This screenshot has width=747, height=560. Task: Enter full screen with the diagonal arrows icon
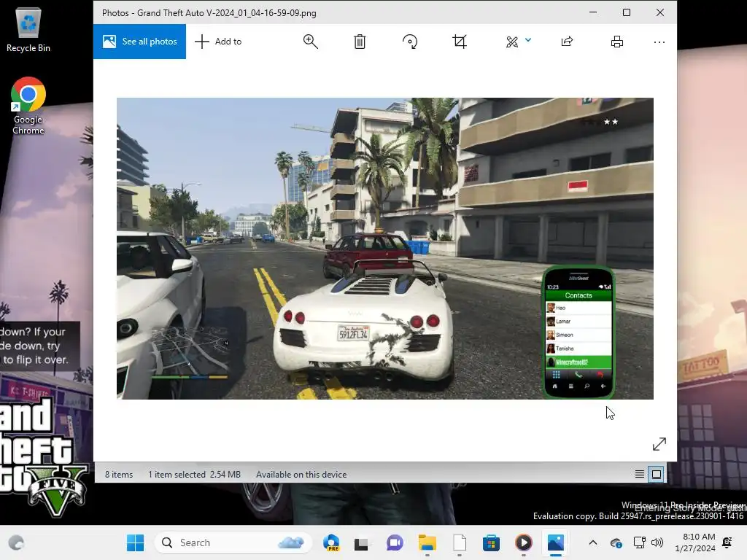(659, 444)
